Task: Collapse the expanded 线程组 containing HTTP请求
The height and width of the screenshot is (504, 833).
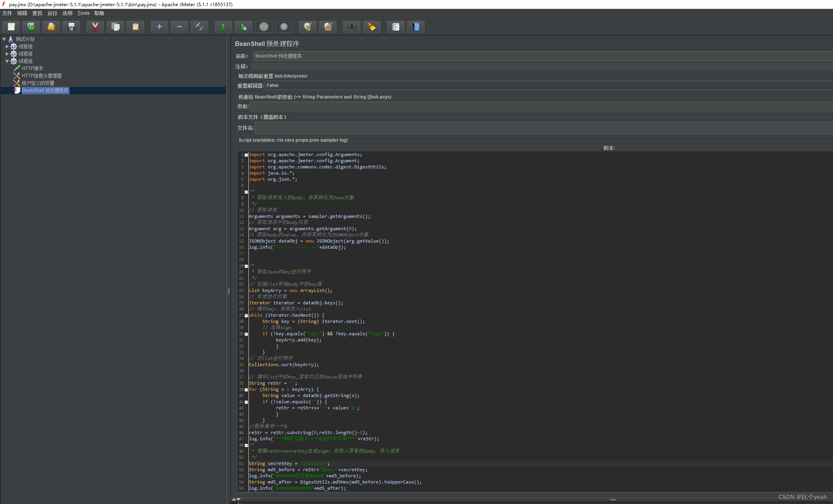Action: pyautogui.click(x=7, y=61)
